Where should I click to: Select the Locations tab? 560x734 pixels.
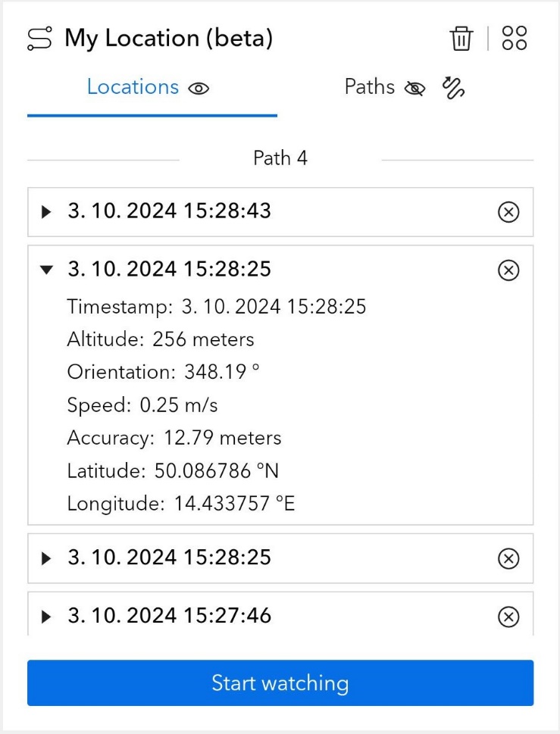point(133,87)
